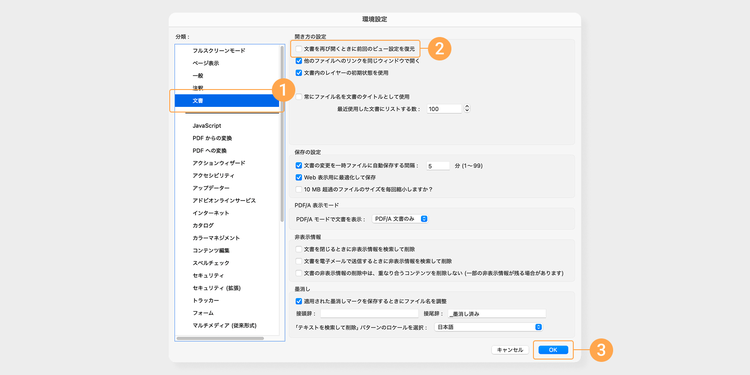The image size is (750, 375).
Task: Enable hidden info removal when sending by email
Action: point(299,261)
